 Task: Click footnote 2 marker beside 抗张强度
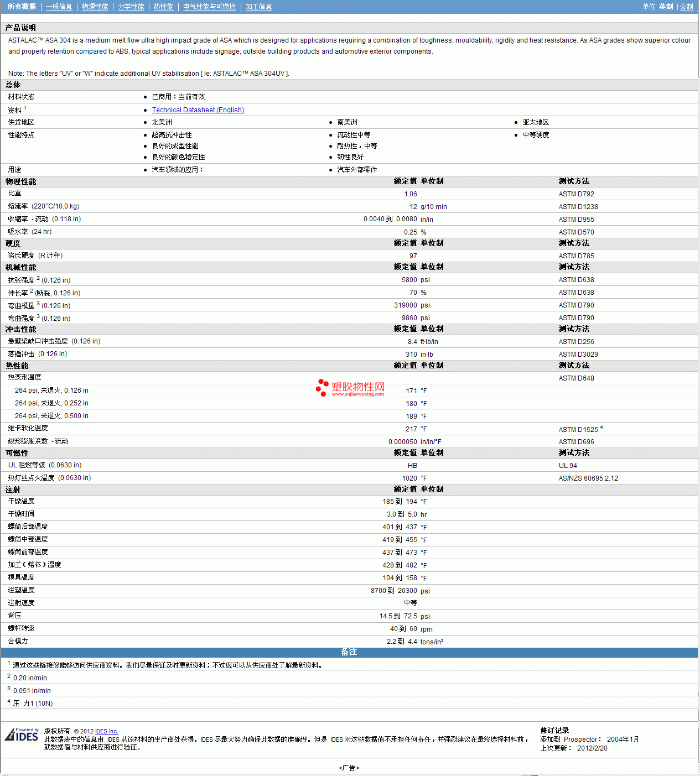pos(38,278)
